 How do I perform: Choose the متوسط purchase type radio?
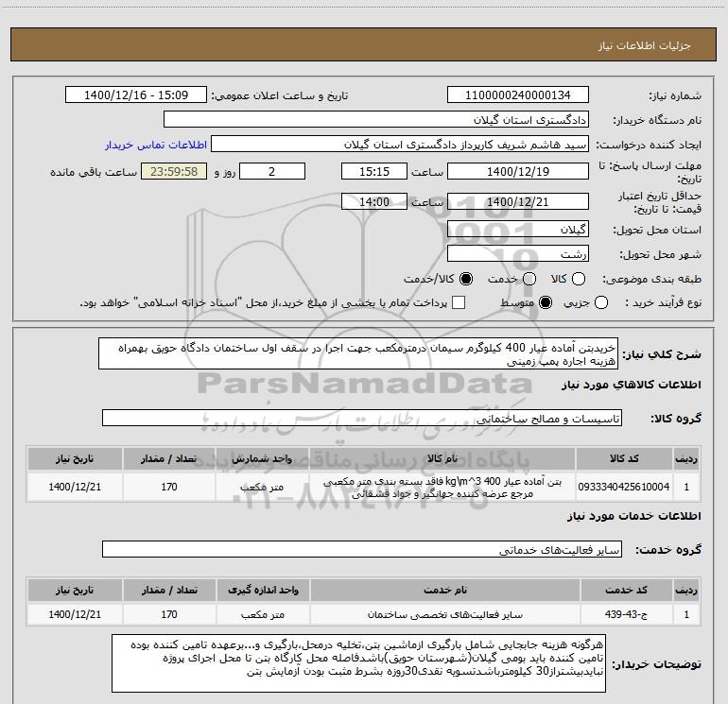click(x=546, y=303)
